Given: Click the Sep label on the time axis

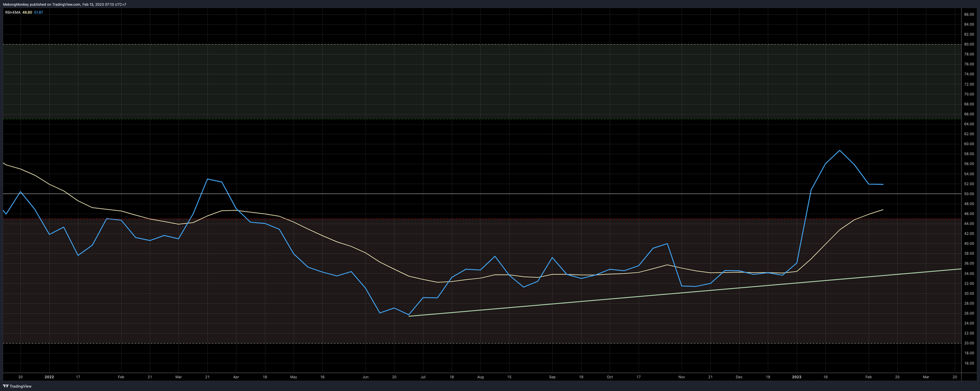Looking at the screenshot, I should click(x=552, y=377).
